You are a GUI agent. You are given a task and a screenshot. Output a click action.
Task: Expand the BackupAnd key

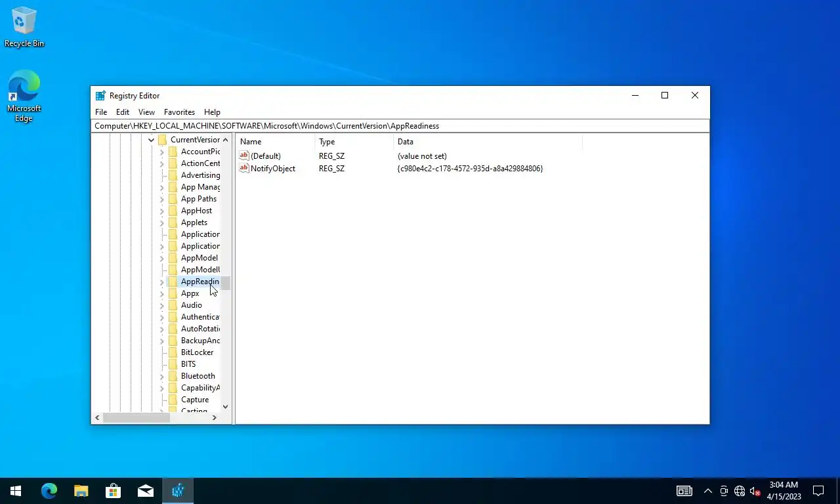pyautogui.click(x=162, y=341)
